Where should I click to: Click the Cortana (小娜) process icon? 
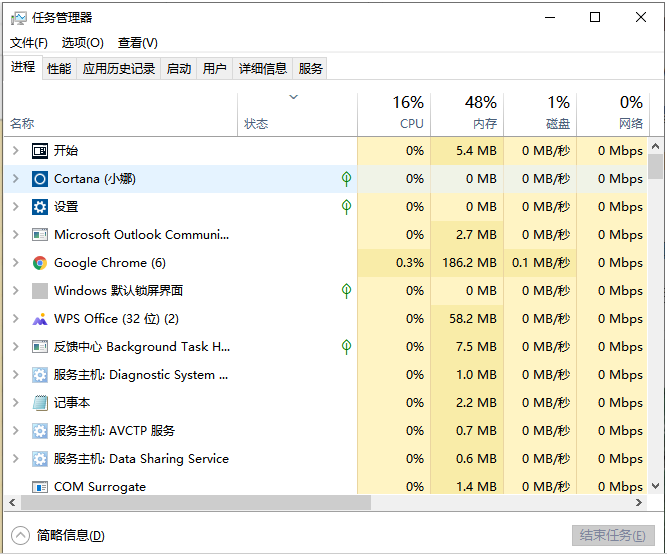[x=40, y=179]
